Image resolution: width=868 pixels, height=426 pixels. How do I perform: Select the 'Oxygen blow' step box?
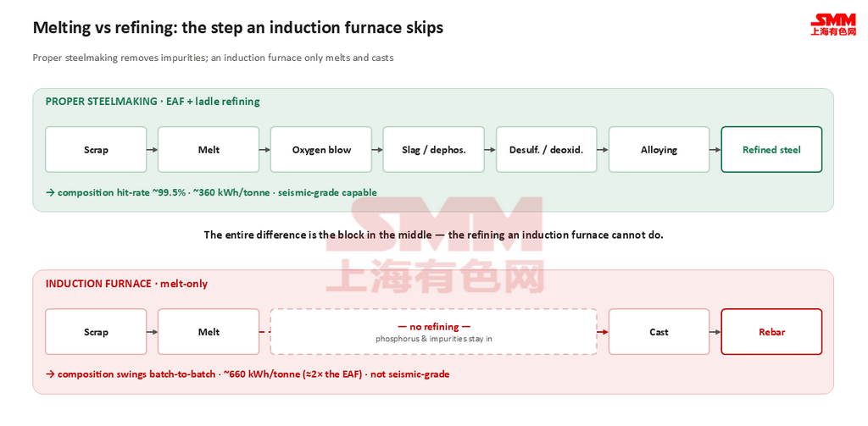coord(321,149)
